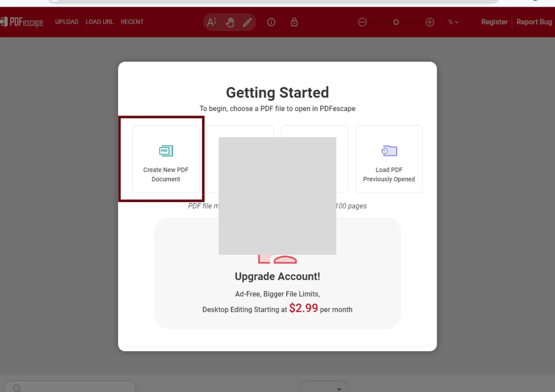Expand the zoom percent dropdown
The image size is (555, 392).
tap(453, 22)
